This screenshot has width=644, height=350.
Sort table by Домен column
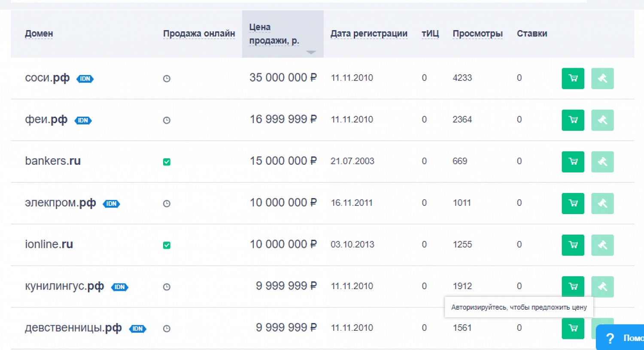coord(39,33)
